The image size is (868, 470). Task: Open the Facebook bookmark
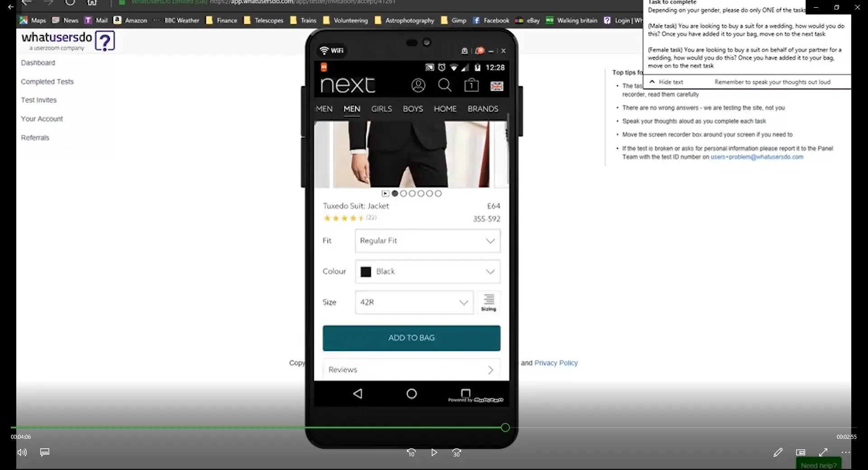pos(491,20)
